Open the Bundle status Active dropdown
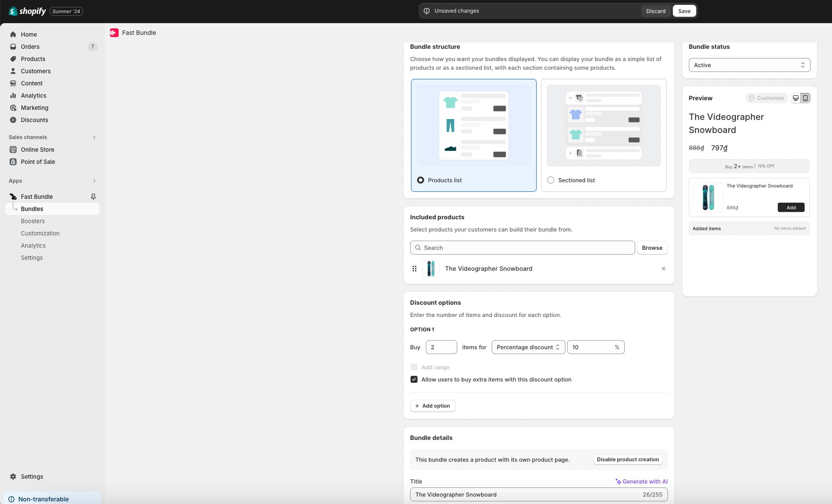 coord(749,65)
